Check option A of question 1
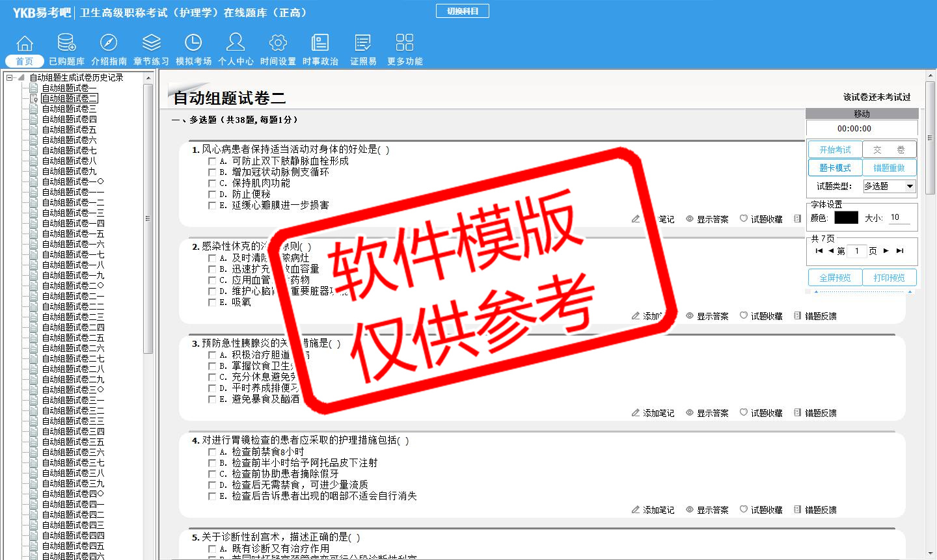Viewport: 937px width, 560px height. point(212,161)
